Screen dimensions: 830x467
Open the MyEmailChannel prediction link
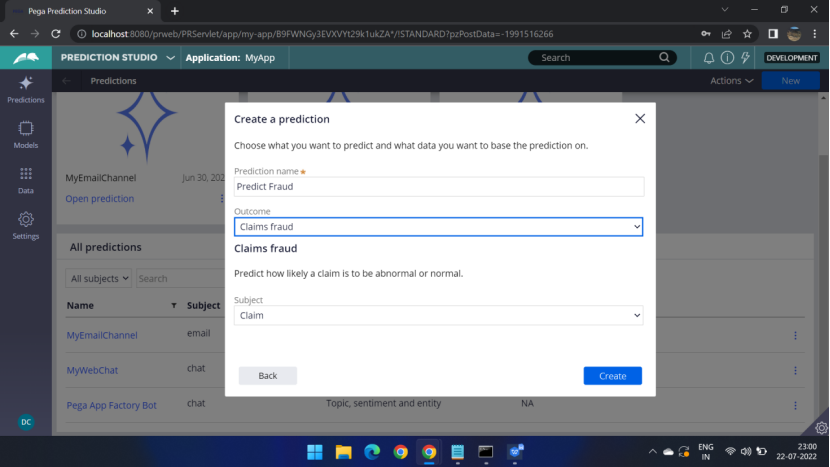pyautogui.click(x=102, y=335)
